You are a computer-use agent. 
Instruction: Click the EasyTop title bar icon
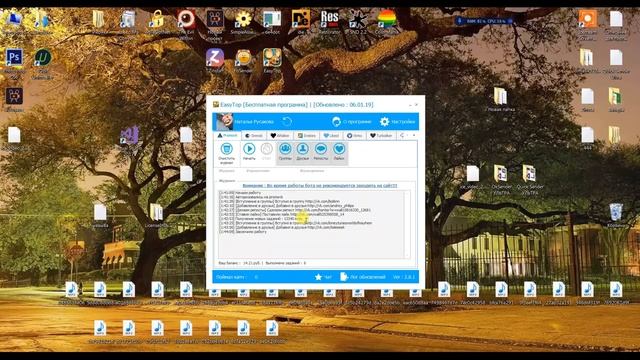(216, 105)
